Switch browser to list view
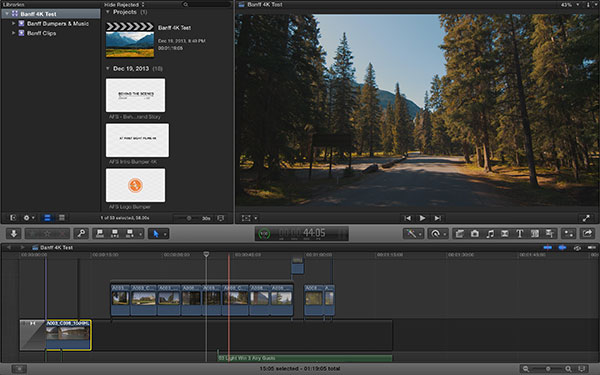Image resolution: width=600 pixels, height=375 pixels. click(x=62, y=218)
